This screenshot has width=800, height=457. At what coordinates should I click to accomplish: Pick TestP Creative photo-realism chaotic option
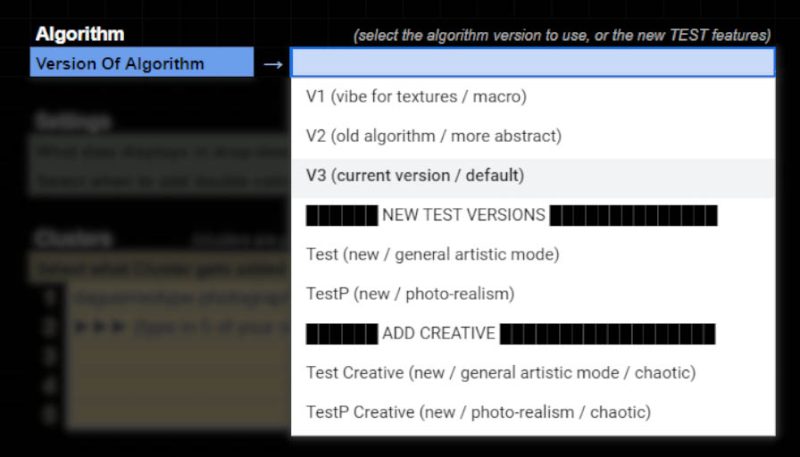tap(533, 412)
